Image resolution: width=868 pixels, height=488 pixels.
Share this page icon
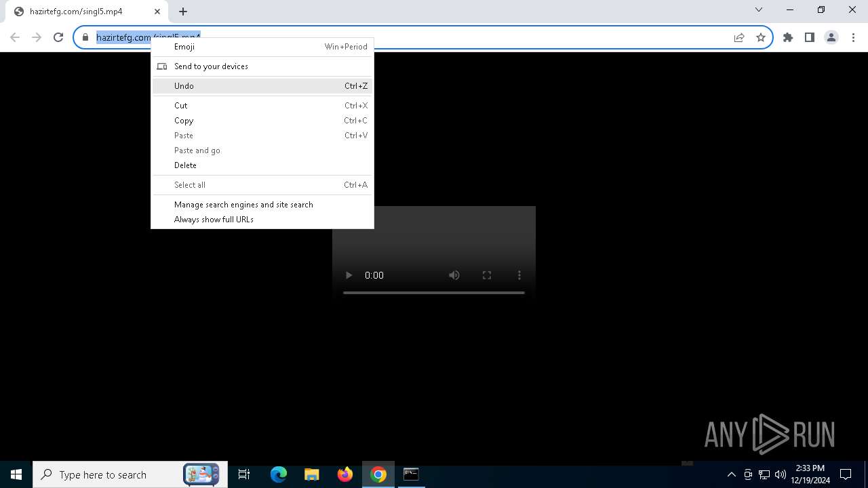(x=739, y=37)
